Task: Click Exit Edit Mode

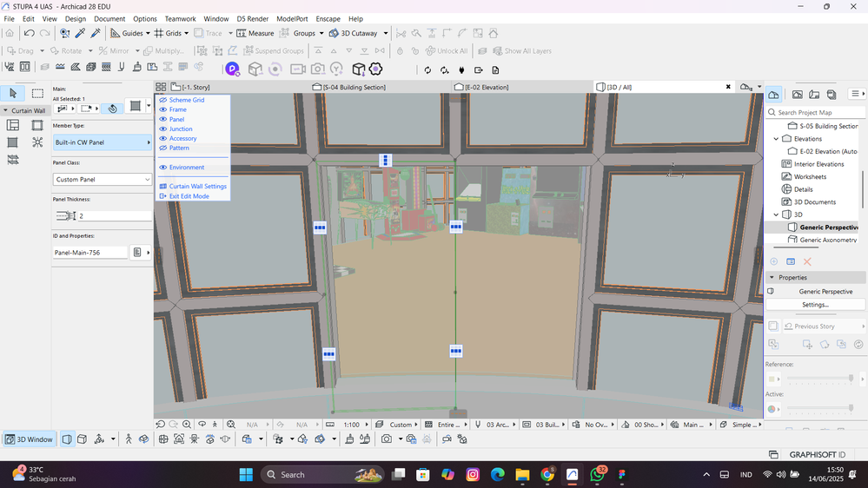Action: pyautogui.click(x=189, y=196)
